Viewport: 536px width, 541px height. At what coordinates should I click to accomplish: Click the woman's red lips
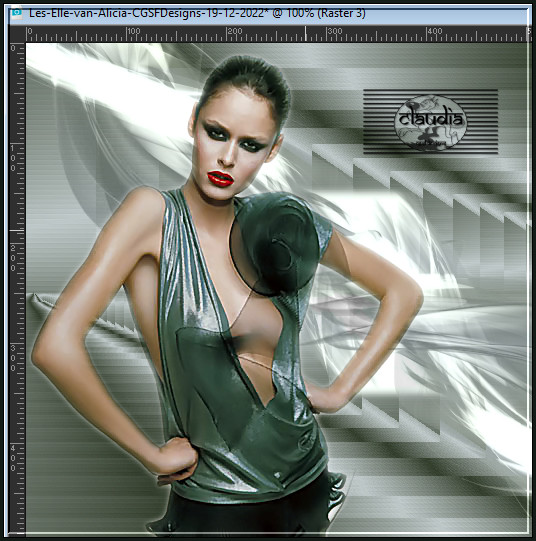tap(220, 179)
